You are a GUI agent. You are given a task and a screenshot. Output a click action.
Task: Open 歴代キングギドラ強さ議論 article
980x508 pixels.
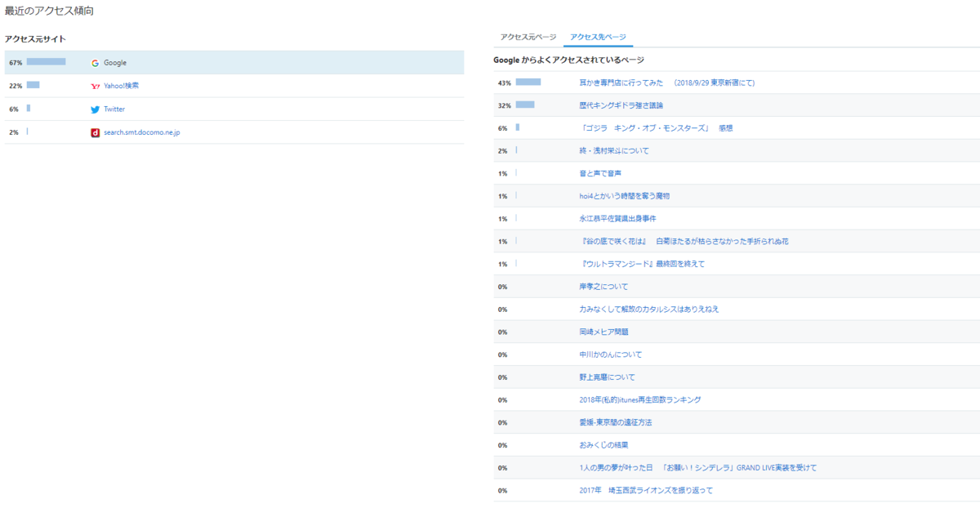621,105
